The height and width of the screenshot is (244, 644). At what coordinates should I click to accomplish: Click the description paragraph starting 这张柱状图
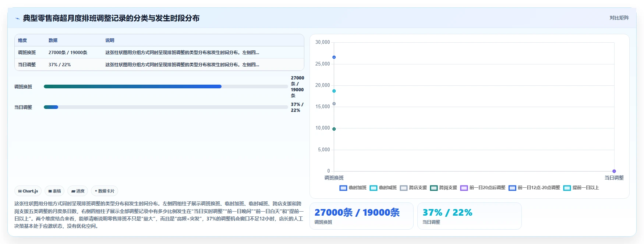point(159,215)
